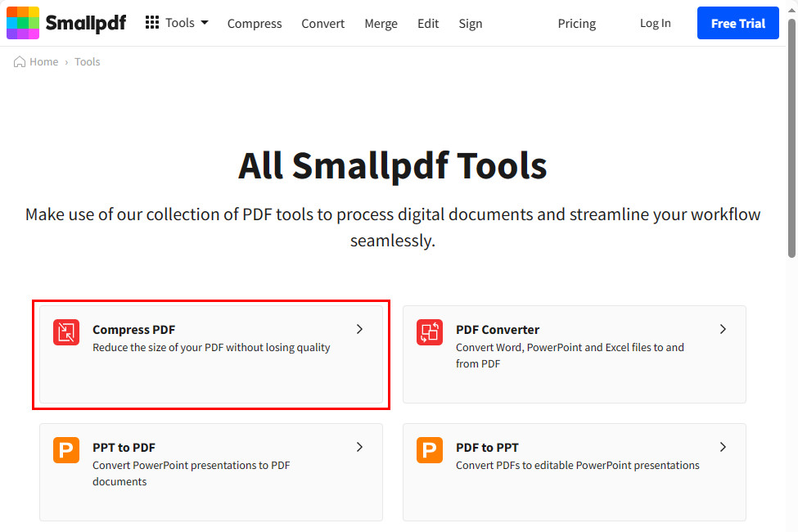Open Convert in the top navigation
The width and height of the screenshot is (798, 532).
click(x=322, y=24)
